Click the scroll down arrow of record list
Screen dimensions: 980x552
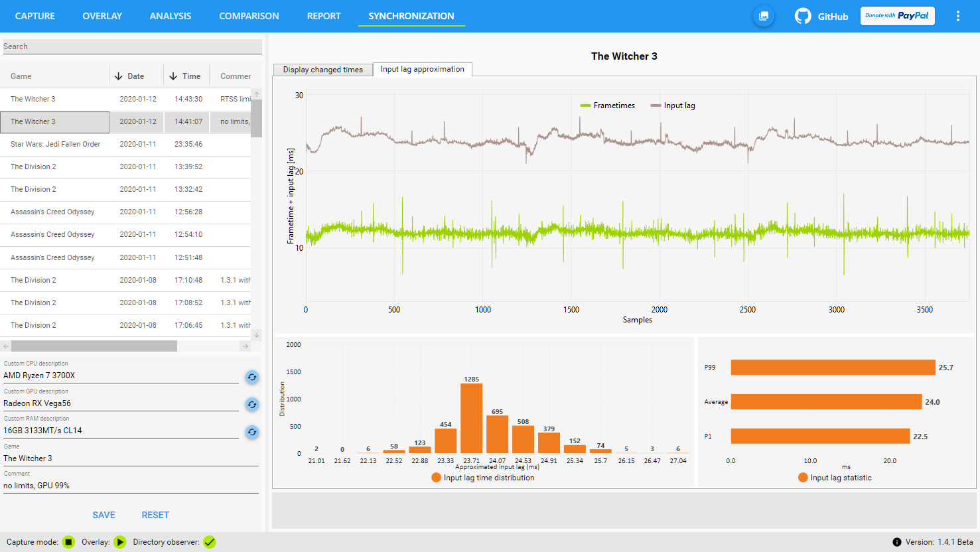click(x=257, y=335)
